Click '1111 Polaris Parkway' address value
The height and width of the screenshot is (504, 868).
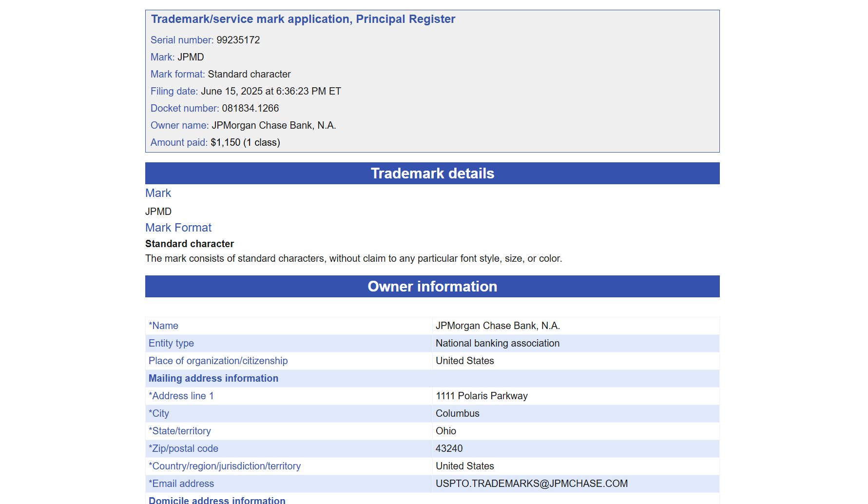(482, 396)
